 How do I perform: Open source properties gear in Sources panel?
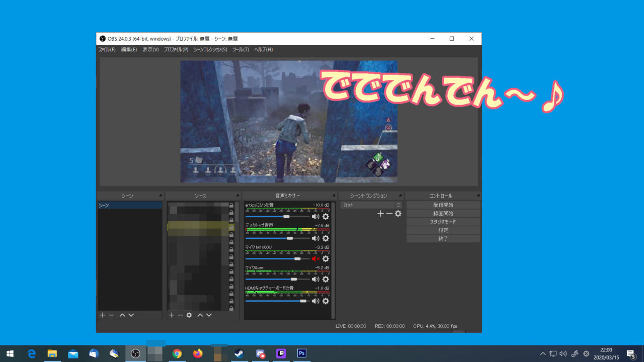click(189, 315)
